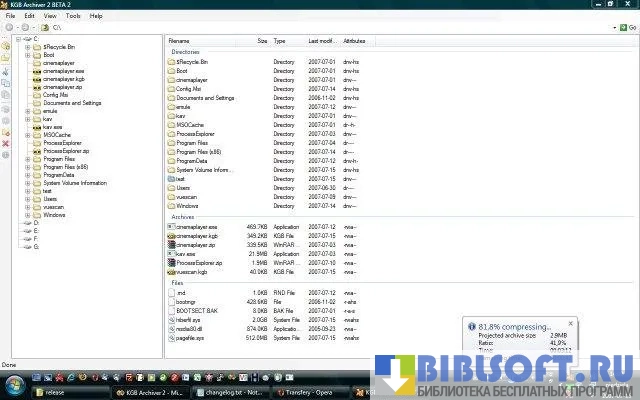Sort by the Size column header
Viewport: 640px width, 400px height.
coord(262,41)
